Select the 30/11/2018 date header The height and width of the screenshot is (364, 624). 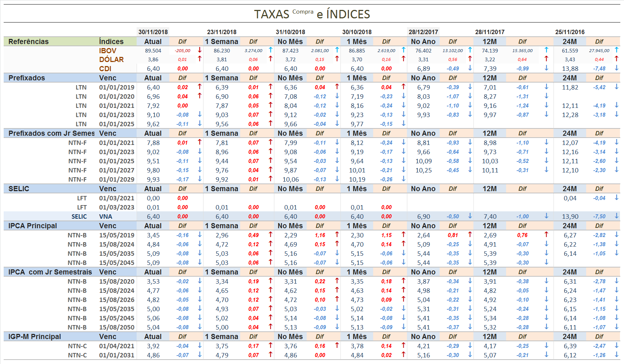coord(153,32)
